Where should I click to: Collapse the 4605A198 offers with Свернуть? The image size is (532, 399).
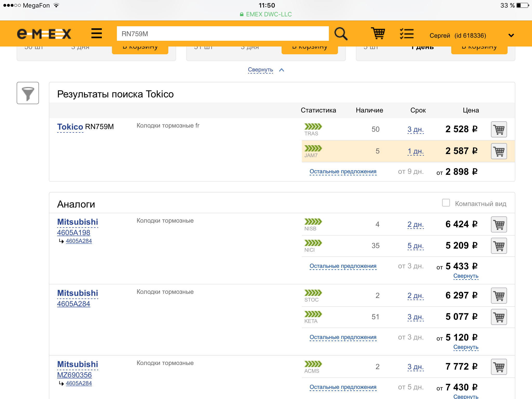pos(466,276)
